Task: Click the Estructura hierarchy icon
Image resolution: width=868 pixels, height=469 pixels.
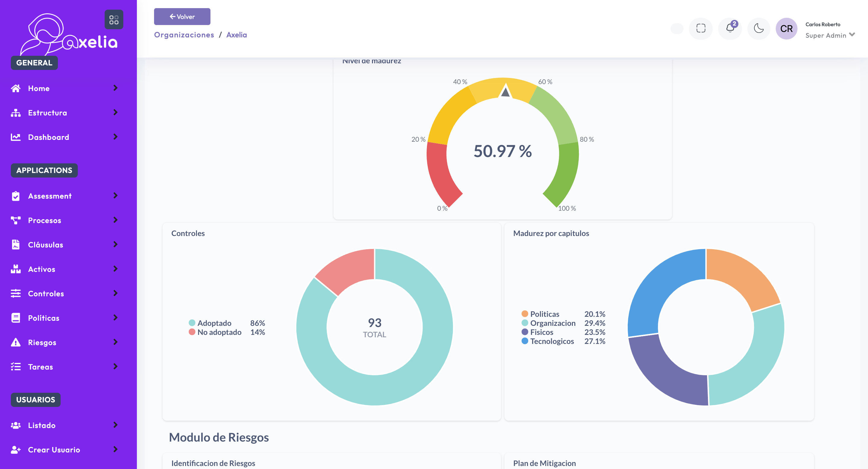Action: click(15, 113)
